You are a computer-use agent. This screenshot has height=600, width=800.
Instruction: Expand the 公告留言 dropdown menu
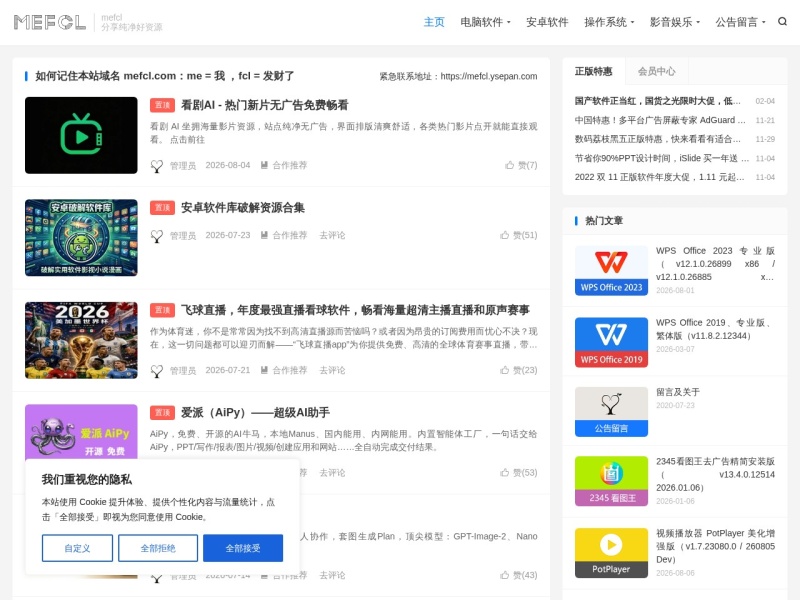click(740, 22)
